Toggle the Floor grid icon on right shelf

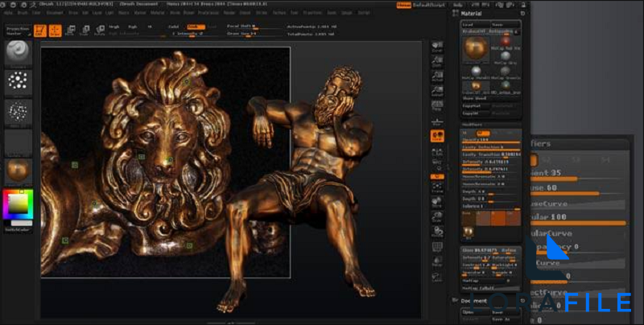(x=437, y=121)
